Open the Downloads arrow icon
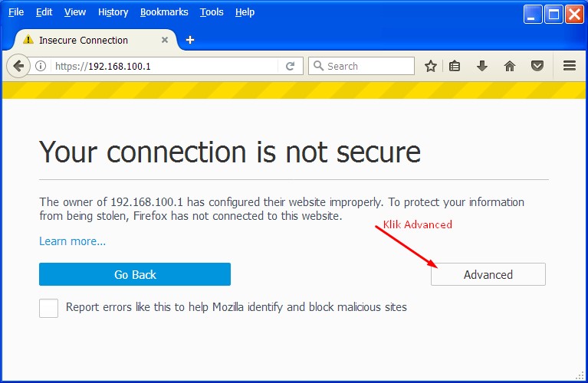The width and height of the screenshot is (588, 383). pyautogui.click(x=482, y=66)
